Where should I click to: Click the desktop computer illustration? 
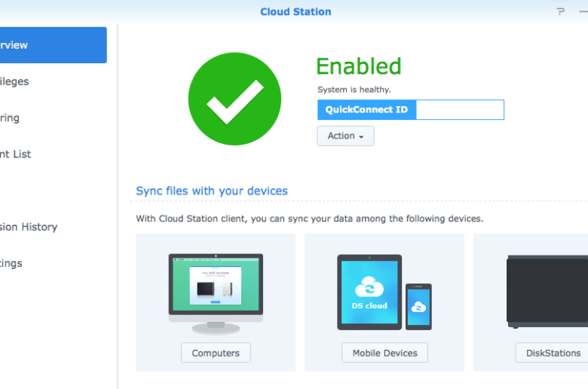pyautogui.click(x=216, y=294)
